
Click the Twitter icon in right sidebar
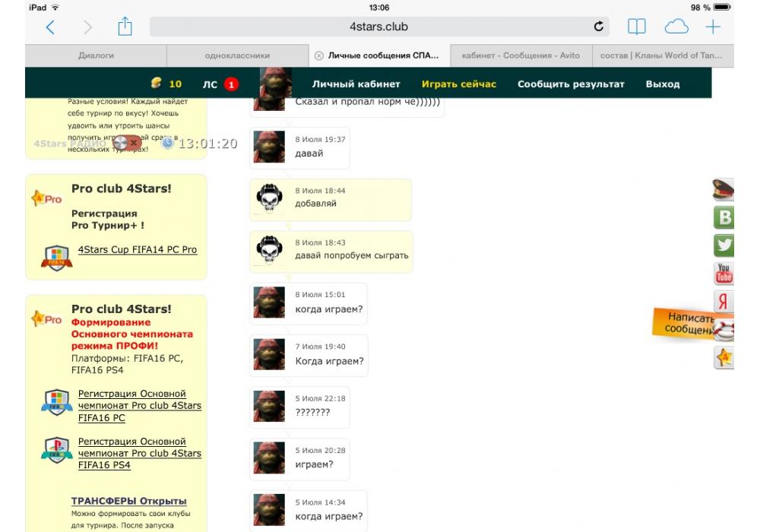coord(724,245)
